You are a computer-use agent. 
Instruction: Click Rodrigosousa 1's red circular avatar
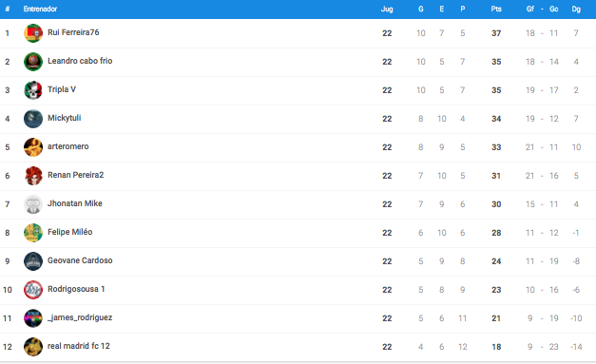coord(33,290)
